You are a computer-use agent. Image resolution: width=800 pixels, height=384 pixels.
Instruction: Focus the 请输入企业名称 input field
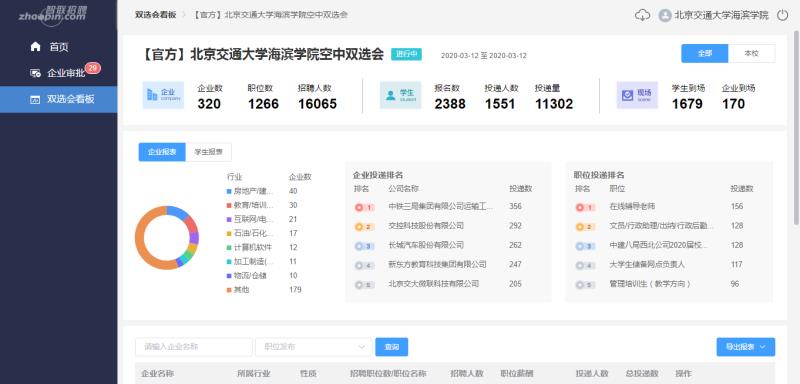[x=193, y=347]
